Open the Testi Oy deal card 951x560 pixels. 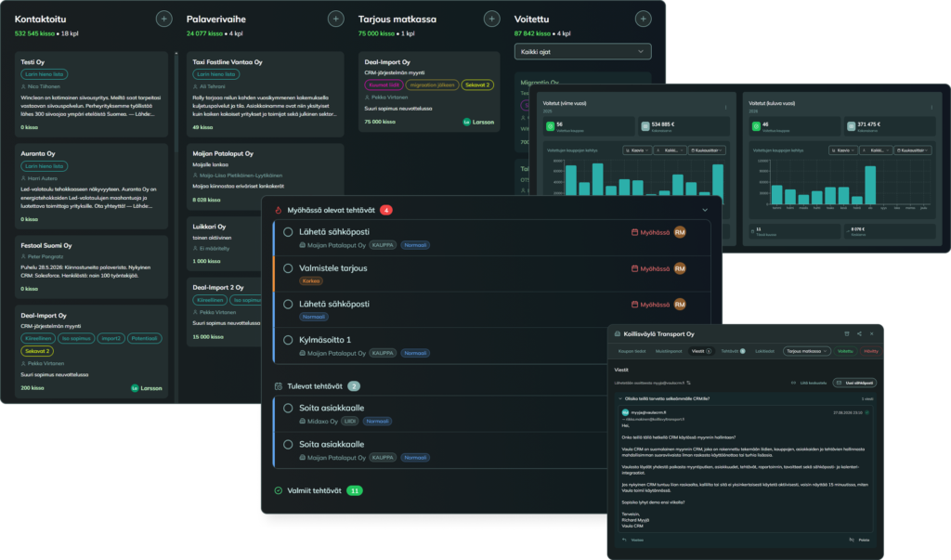point(91,95)
